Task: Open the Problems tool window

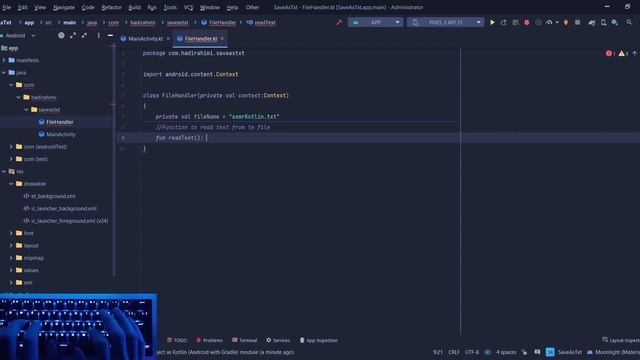Action: (209, 340)
